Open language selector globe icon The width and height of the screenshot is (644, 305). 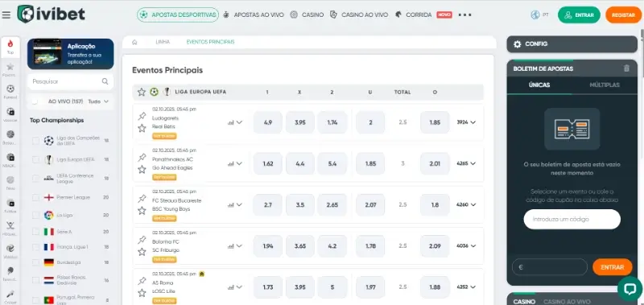point(535,14)
